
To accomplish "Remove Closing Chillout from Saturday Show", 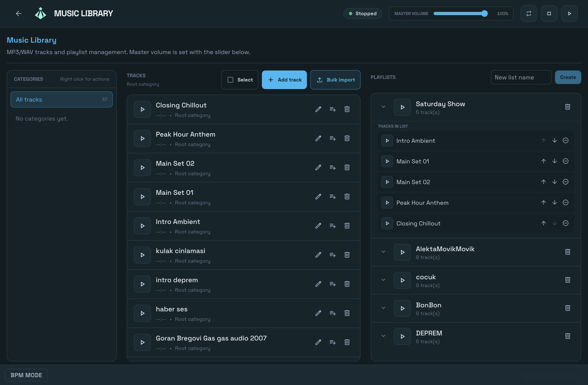I will coord(566,224).
